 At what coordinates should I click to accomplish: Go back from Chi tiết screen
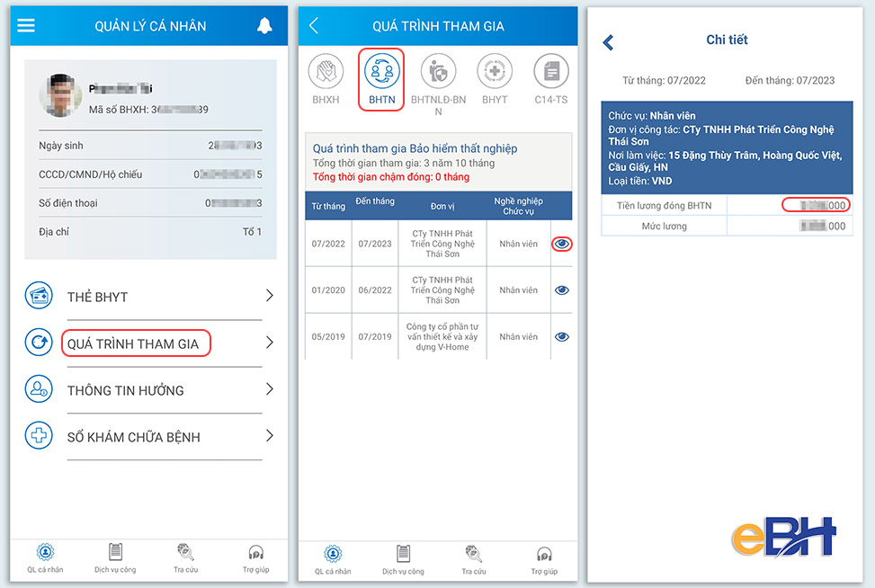coord(608,42)
